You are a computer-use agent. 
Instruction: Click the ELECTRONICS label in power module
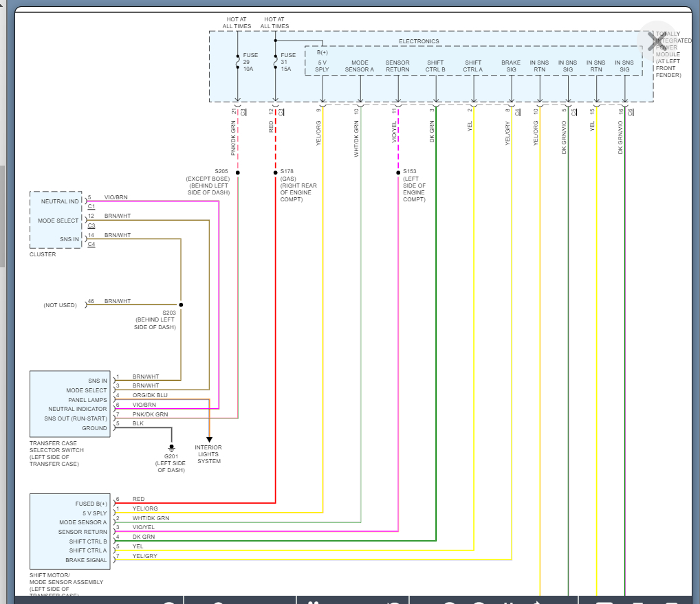point(419,41)
